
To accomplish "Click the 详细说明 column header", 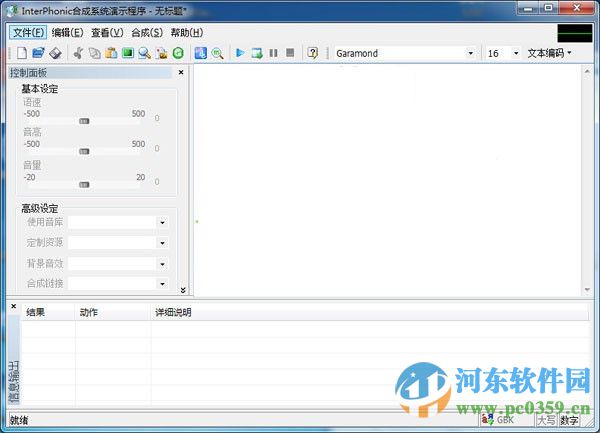I will point(370,312).
